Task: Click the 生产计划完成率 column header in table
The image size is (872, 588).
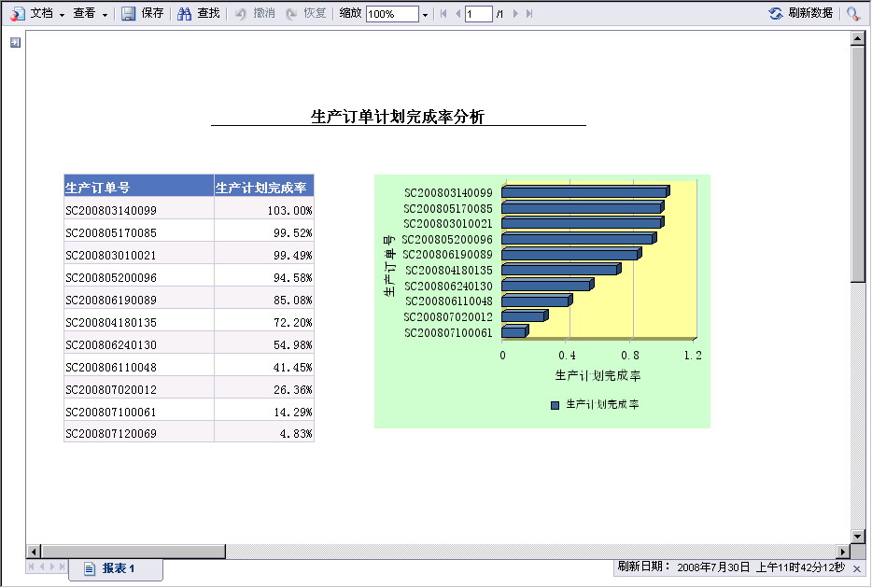Action: (263, 187)
